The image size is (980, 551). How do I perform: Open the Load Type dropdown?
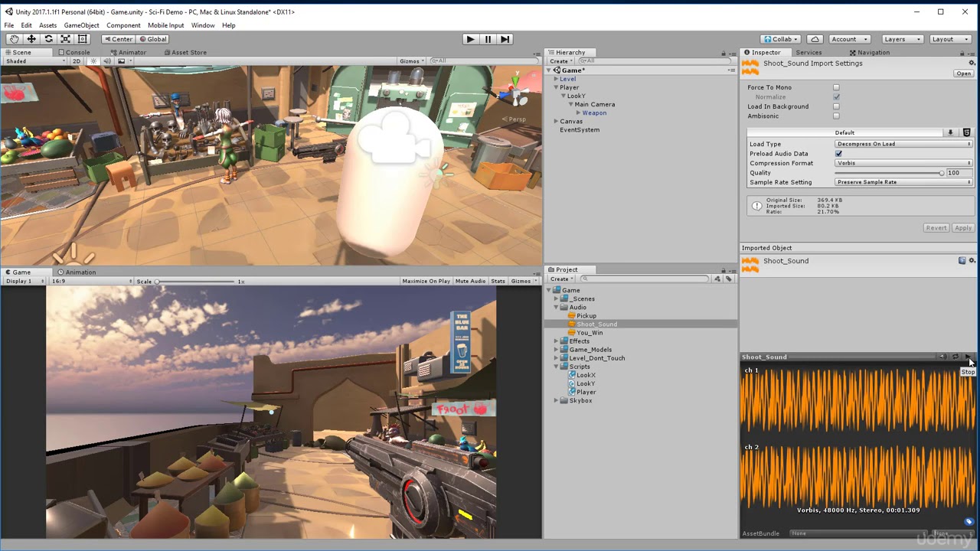tap(903, 144)
